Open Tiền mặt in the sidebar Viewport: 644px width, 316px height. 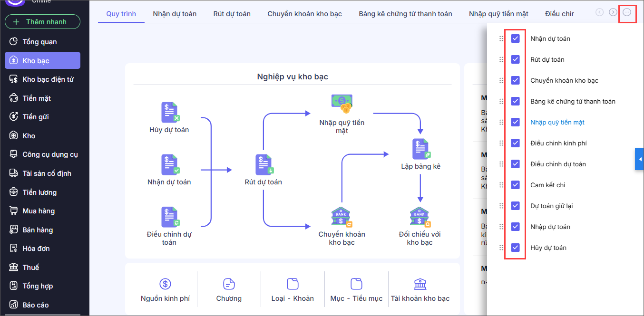(42, 98)
